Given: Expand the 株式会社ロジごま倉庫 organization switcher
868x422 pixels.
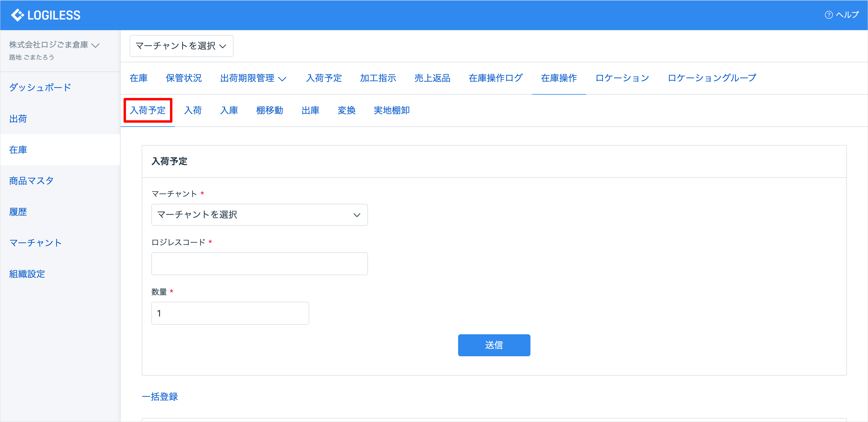Looking at the screenshot, I should [x=54, y=45].
